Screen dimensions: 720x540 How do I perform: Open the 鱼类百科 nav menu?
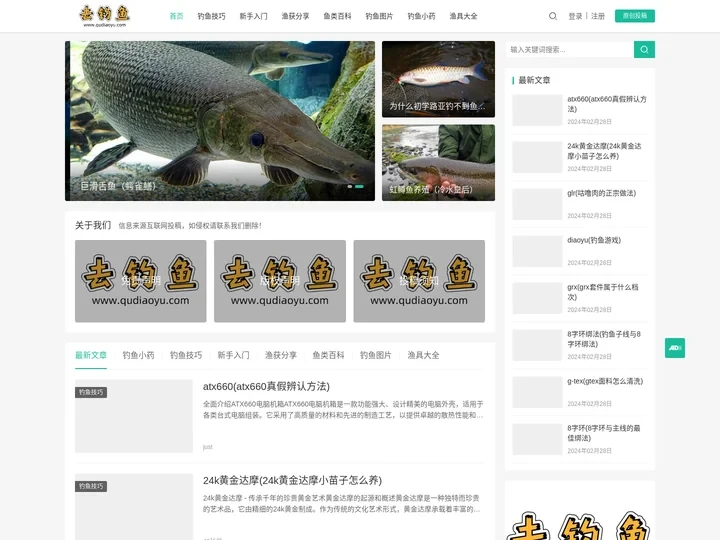(x=338, y=16)
